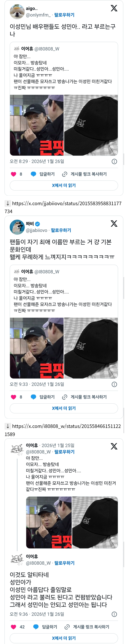
Task: Like the aigo.. tweet via heart icon
Action: click(x=13, y=174)
